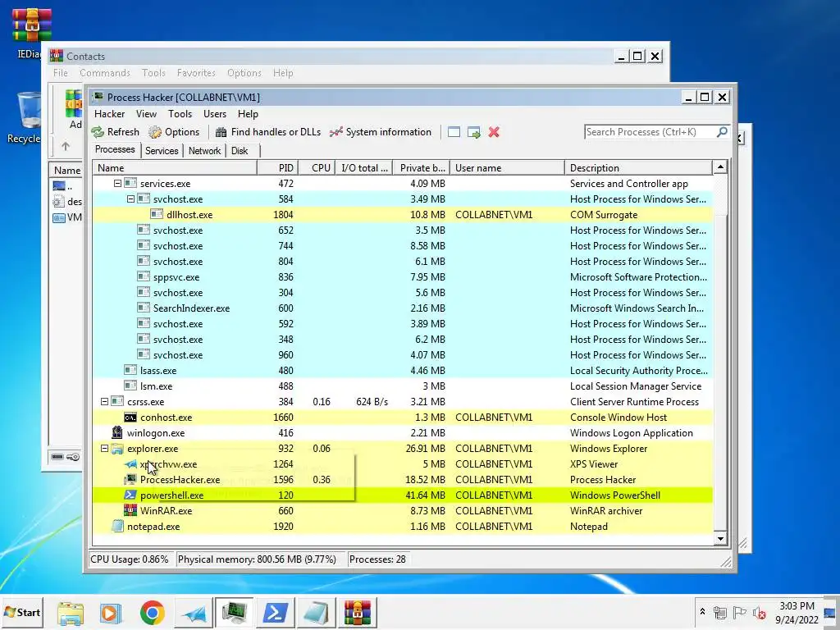The image size is (840, 630).
Task: Select the notepad.exe process icon
Action: point(117,526)
